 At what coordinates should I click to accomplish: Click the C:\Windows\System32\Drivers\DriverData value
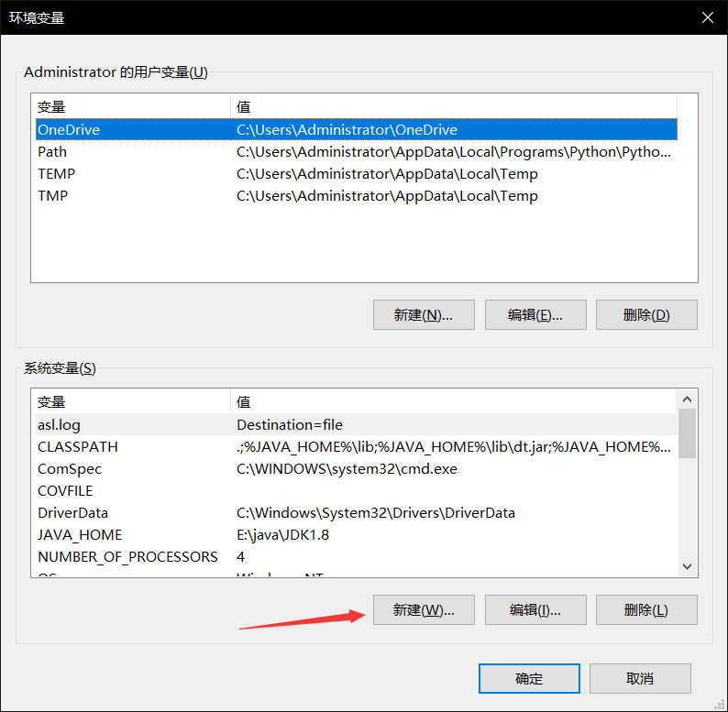click(x=376, y=513)
